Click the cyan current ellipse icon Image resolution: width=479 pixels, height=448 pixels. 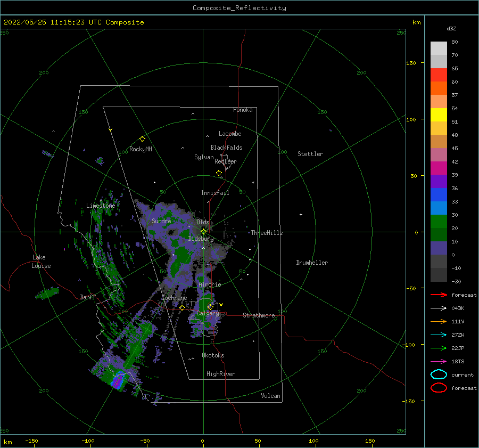point(439,374)
